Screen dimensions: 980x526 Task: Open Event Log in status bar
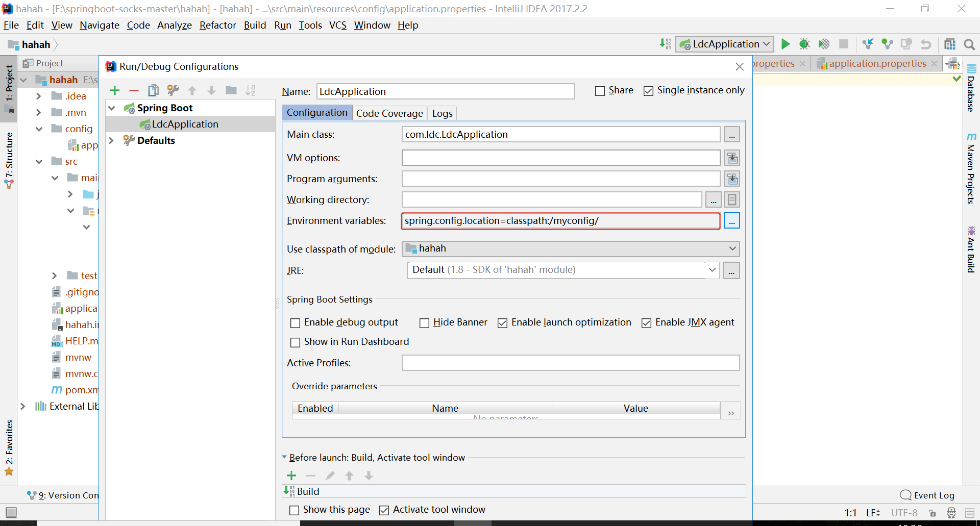[927, 495]
